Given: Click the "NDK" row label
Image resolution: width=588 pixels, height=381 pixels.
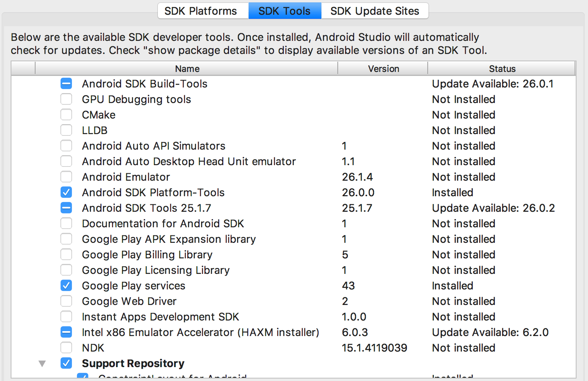Looking at the screenshot, I should [93, 348].
